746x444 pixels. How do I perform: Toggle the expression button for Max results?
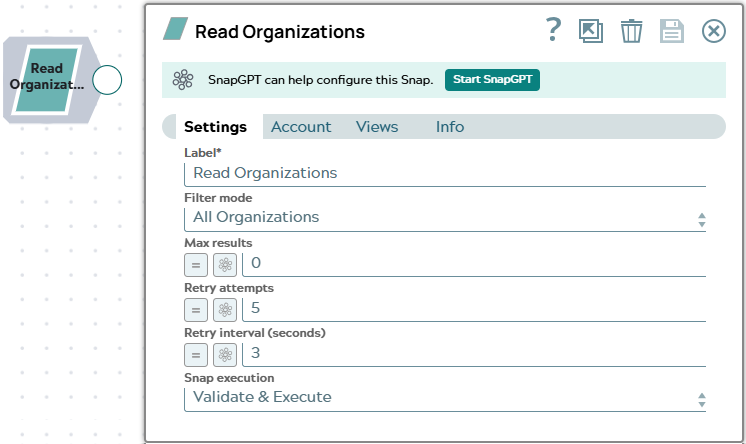pyautogui.click(x=196, y=265)
